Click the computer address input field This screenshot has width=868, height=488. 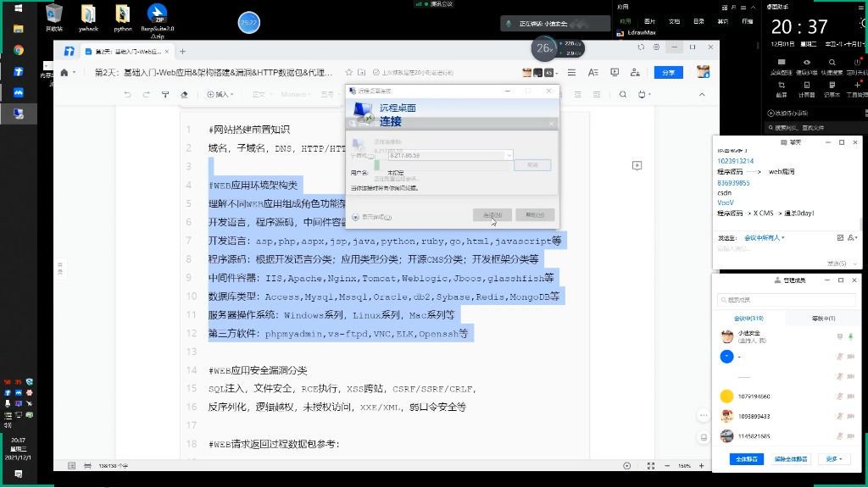pyautogui.click(x=446, y=156)
